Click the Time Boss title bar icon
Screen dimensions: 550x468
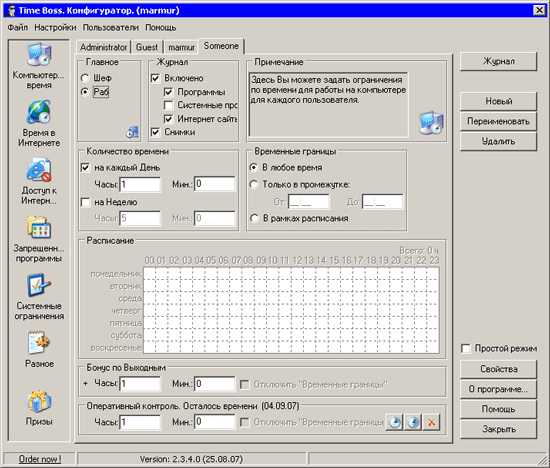tap(12, 11)
